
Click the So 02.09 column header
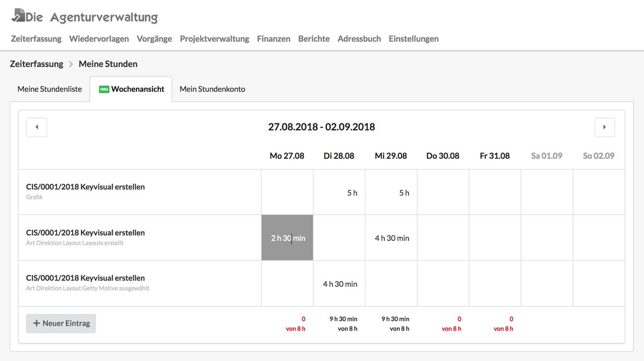(599, 156)
